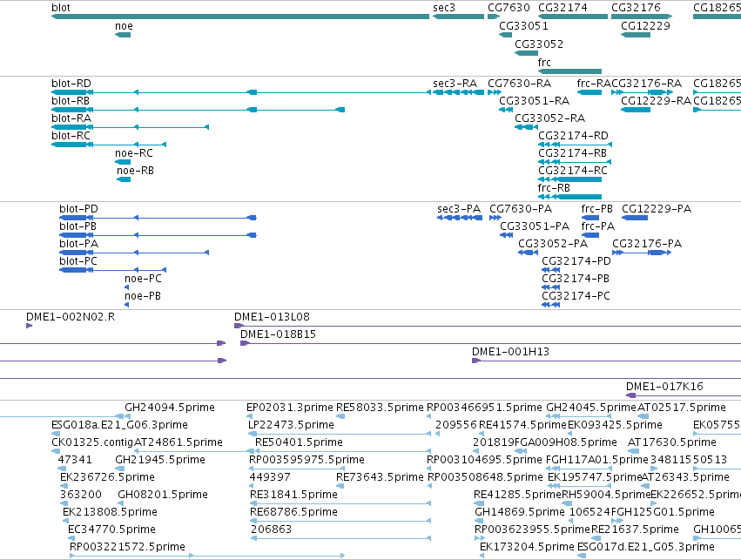This screenshot has width=741, height=560.
Task: Select the noe-PB protein label
Action: tap(143, 297)
